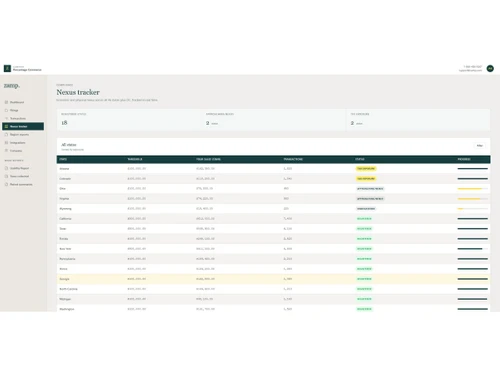Select the North Carolina row

tap(273, 289)
